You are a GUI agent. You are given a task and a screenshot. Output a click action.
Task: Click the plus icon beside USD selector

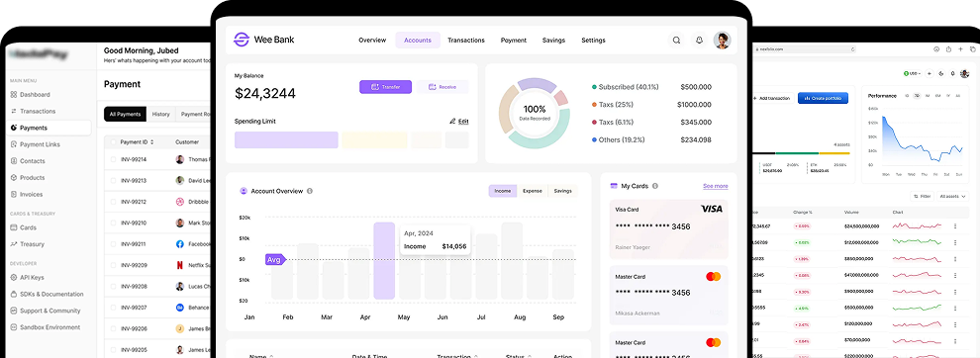[930, 74]
